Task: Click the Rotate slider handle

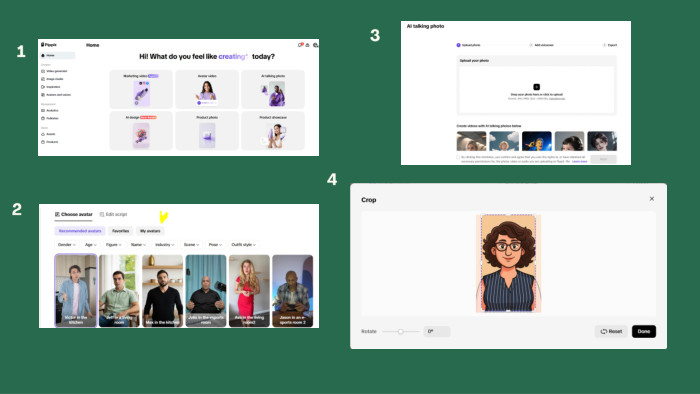Action: (401, 332)
